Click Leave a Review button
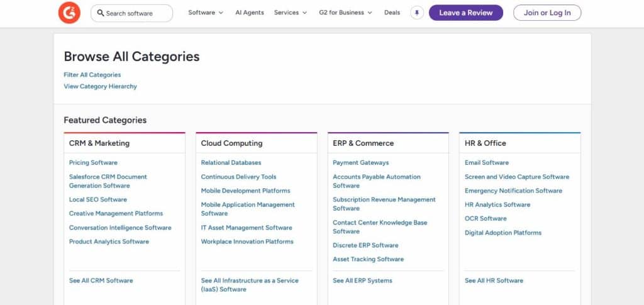Screen dimensions: 644x305 (466, 13)
